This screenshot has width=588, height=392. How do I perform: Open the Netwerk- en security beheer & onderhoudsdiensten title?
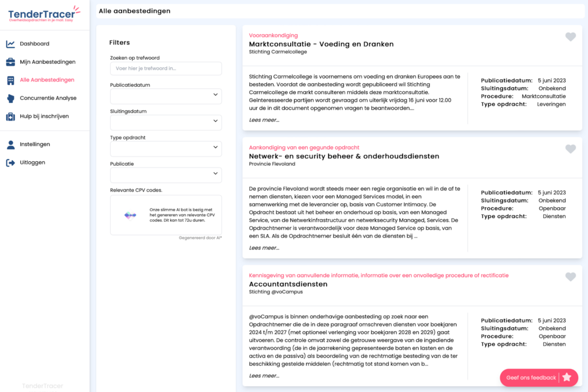[344, 156]
